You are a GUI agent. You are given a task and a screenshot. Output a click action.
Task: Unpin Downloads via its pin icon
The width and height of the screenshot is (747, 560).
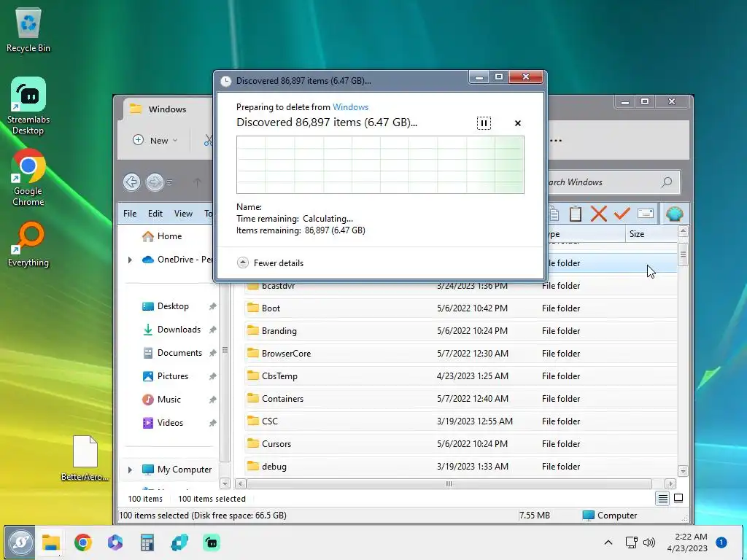[x=212, y=330]
